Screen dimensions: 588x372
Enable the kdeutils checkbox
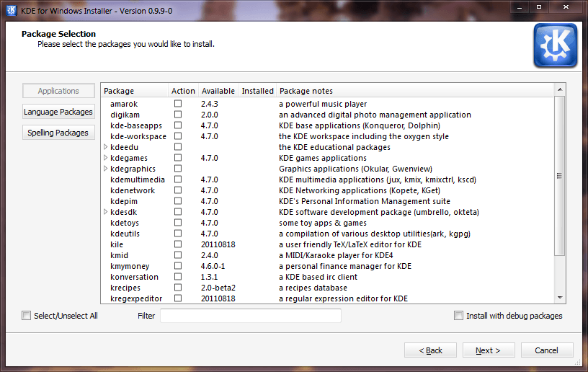[x=178, y=234]
